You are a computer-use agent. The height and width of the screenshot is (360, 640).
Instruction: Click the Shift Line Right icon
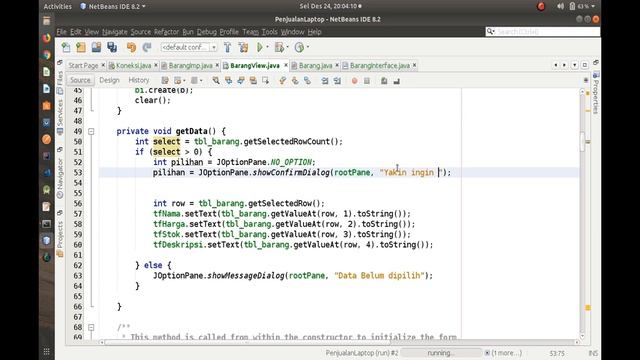click(x=337, y=80)
